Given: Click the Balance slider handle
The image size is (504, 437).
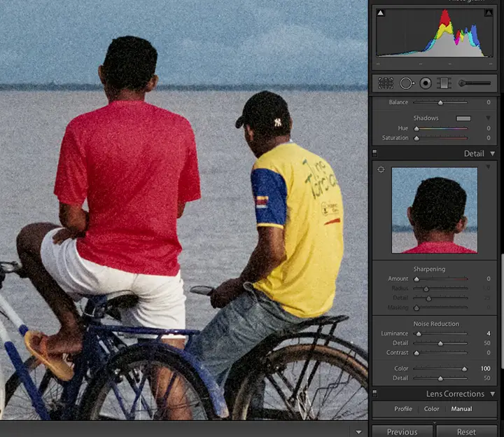Looking at the screenshot, I should click(x=440, y=102).
